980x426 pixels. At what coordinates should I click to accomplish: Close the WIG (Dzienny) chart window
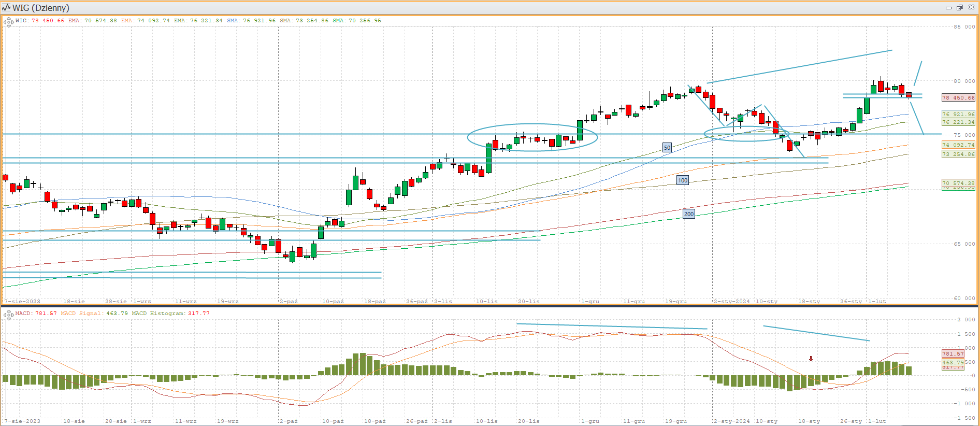pyautogui.click(x=971, y=8)
